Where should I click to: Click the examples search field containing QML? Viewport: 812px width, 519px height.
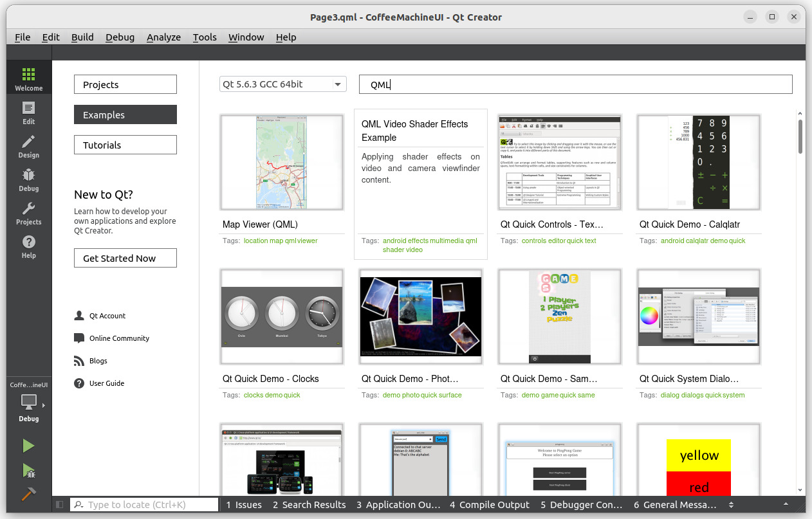click(575, 84)
